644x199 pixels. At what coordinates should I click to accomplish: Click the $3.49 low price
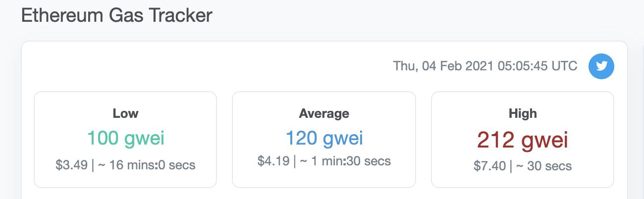pyautogui.click(x=72, y=165)
